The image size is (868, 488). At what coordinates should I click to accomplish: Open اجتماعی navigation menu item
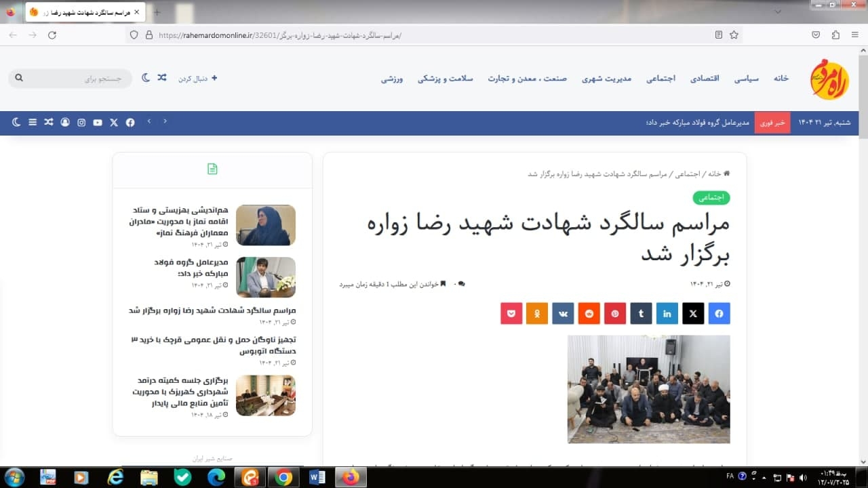(x=660, y=79)
